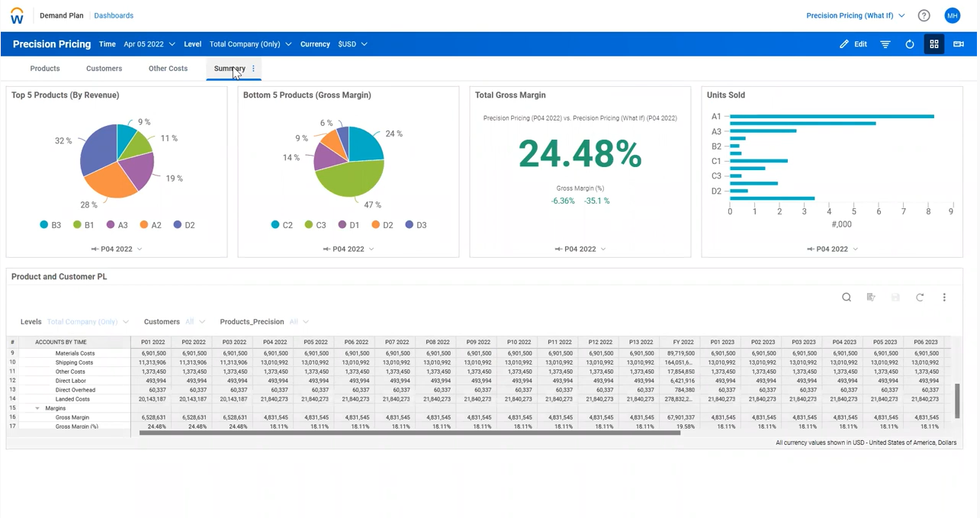Open the filter icon in the dashboard toolbar
980x518 pixels.
(x=885, y=44)
